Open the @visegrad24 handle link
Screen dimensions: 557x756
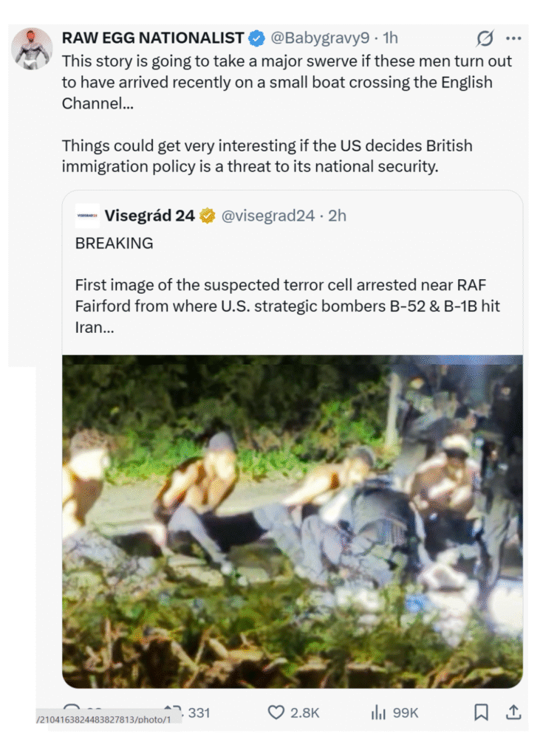268,216
